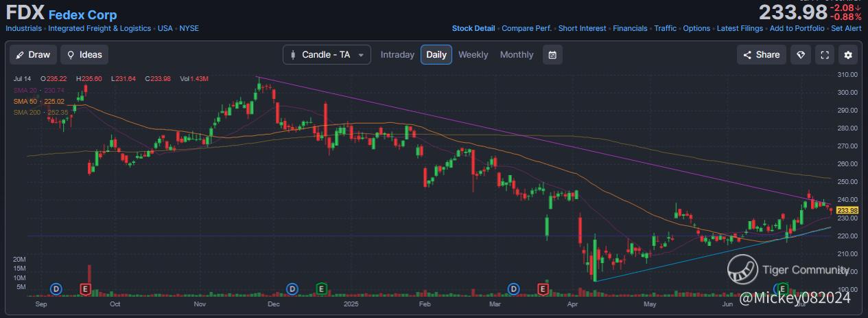The width and height of the screenshot is (868, 318).
Task: Open the March dividend marker
Action: (514, 288)
